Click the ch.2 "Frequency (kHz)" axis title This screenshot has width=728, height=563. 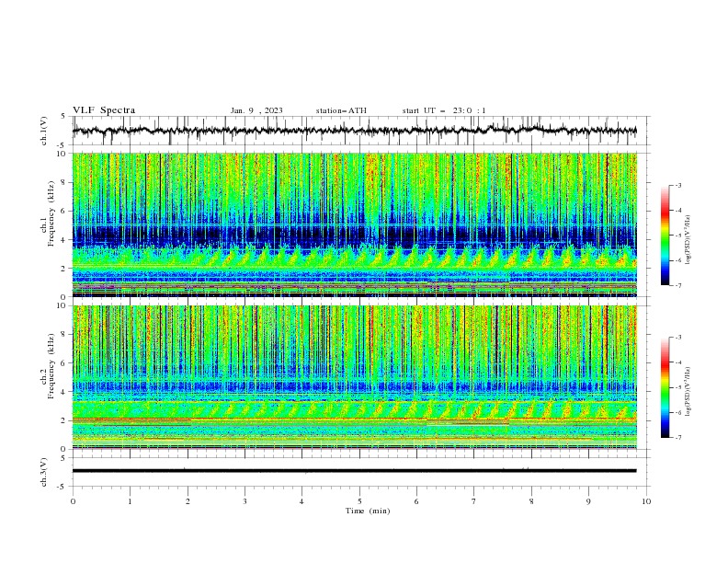tap(51, 366)
